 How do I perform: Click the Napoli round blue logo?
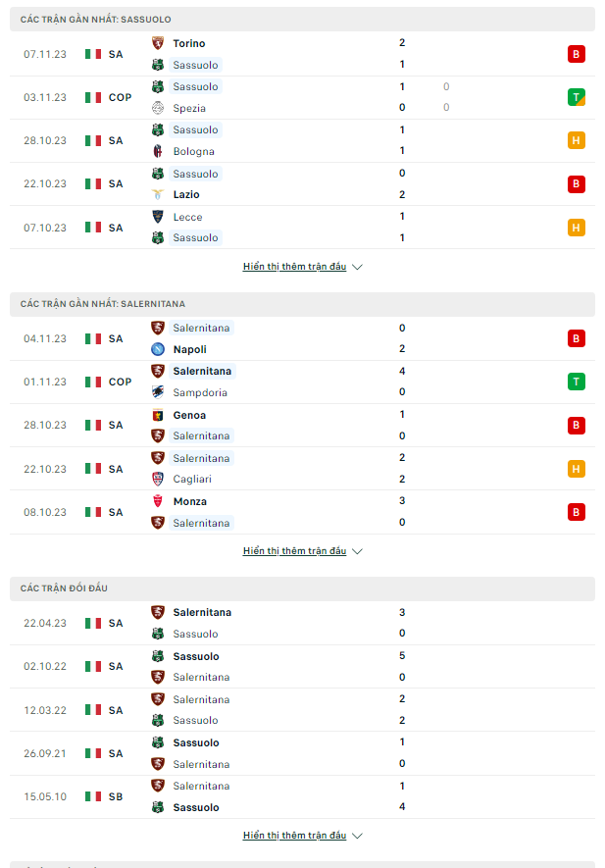coord(158,349)
